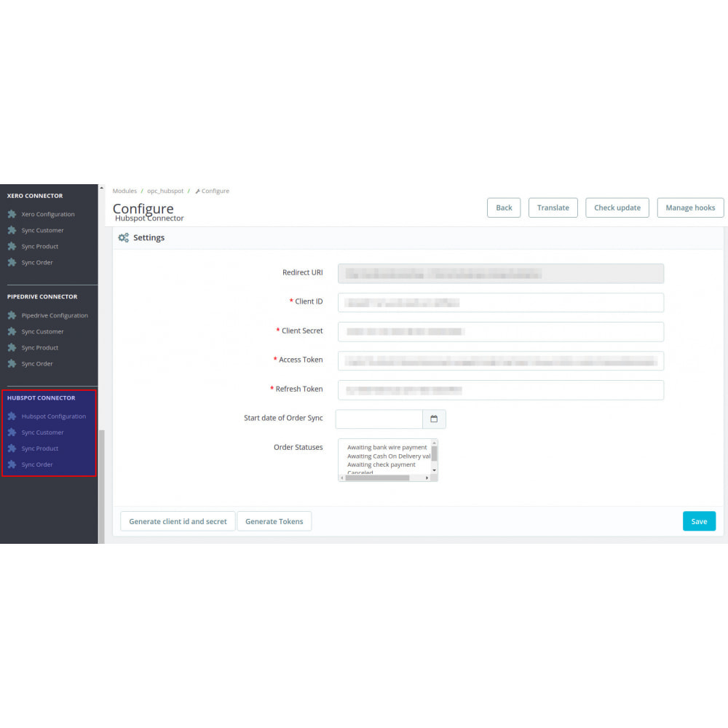
Task: Click puzzle icon beside Pipedrive Sync Product
Action: coord(12,348)
